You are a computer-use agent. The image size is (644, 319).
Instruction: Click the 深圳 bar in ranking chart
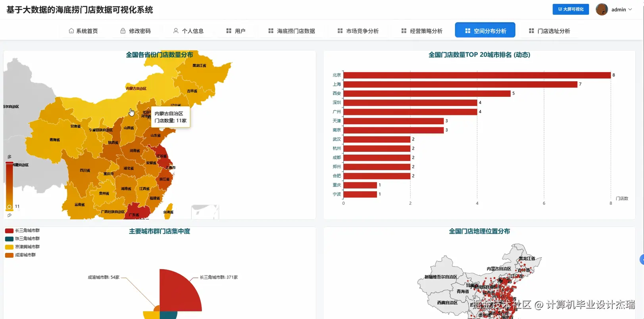point(410,102)
